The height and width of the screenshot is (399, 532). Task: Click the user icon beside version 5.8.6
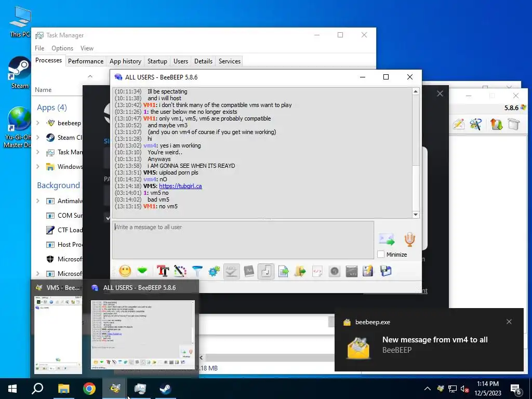coord(523,108)
